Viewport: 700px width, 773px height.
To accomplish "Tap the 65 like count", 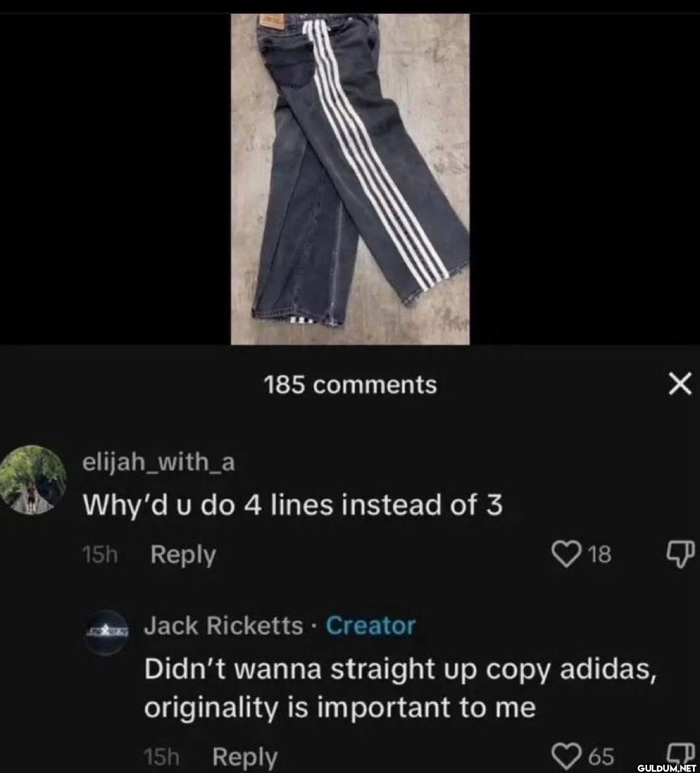I will (x=601, y=755).
